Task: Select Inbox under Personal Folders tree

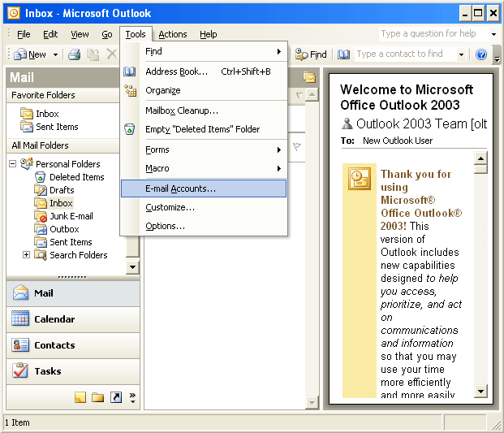Action: pyautogui.click(x=61, y=203)
